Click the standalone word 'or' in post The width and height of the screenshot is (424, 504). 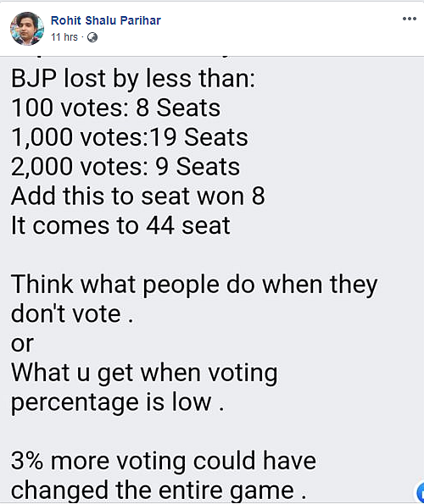pyautogui.click(x=23, y=344)
